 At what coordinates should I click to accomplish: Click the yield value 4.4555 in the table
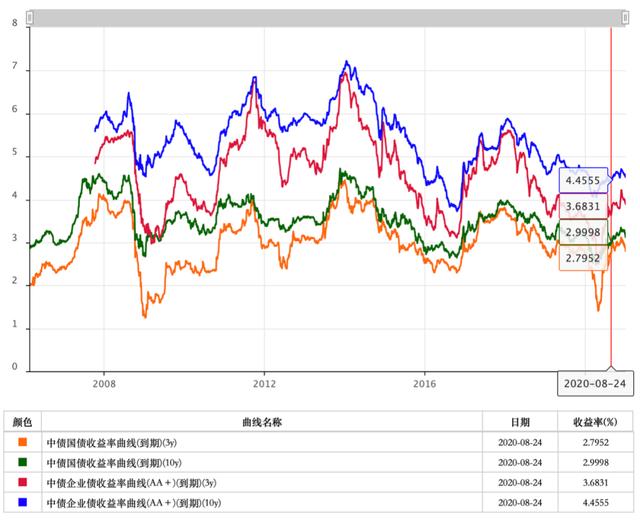(596, 502)
